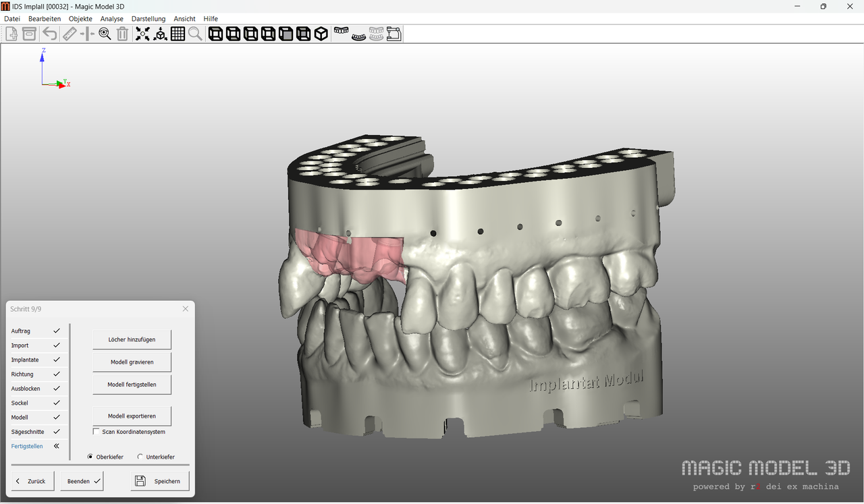Click the fit-to-view arrows icon
The height and width of the screenshot is (504, 864).
pyautogui.click(x=142, y=34)
